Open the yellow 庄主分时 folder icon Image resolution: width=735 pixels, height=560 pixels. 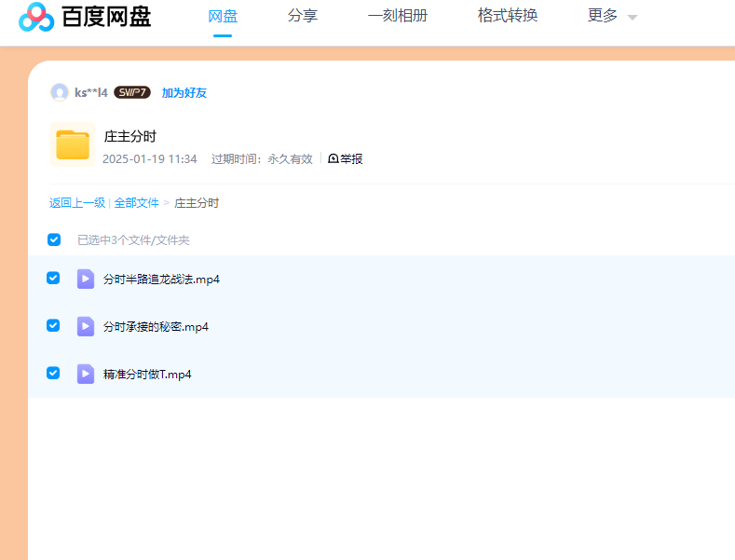73,144
